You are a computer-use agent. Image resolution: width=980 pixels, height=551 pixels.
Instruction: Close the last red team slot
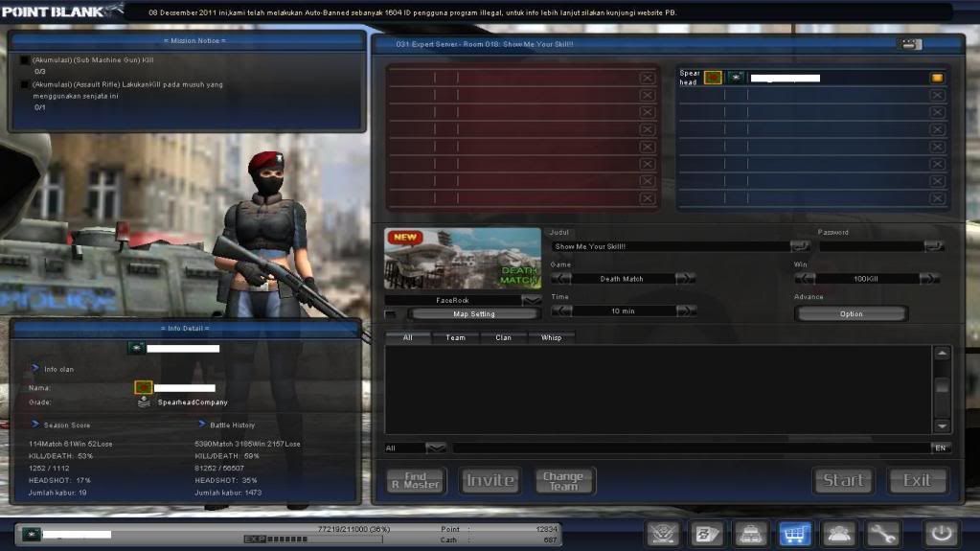tap(647, 197)
